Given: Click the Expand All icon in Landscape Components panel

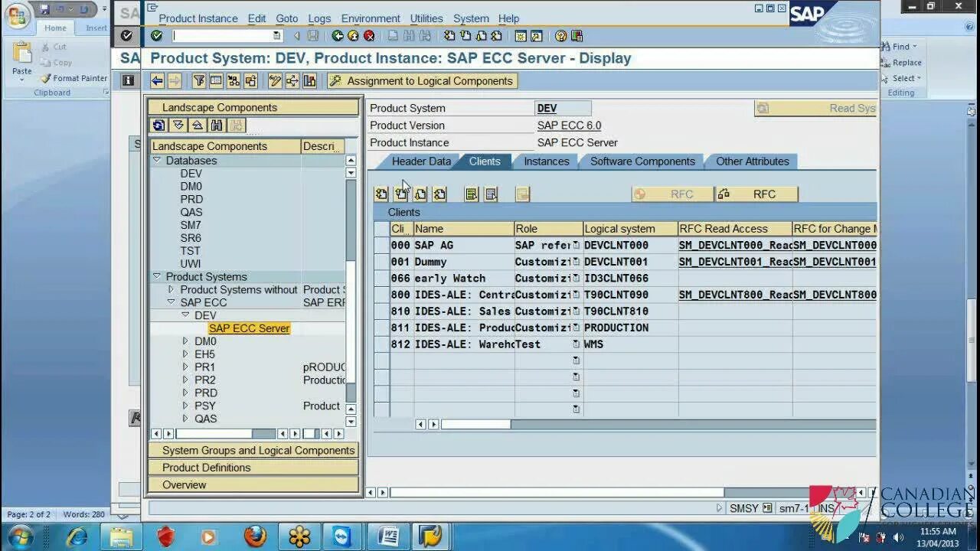Looking at the screenshot, I should tap(178, 126).
